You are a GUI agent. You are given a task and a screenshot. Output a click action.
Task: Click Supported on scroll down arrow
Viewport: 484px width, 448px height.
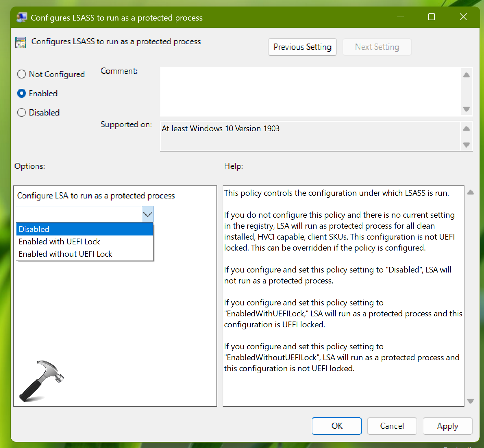(x=466, y=145)
